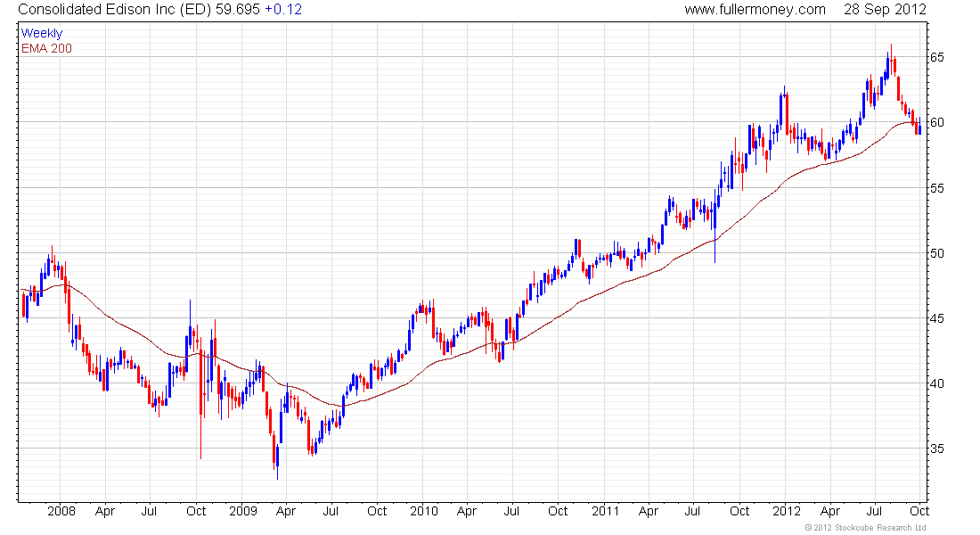Image resolution: width=980 pixels, height=535 pixels.
Task: Click the Stockcube Research Ltd copyright text
Action: [x=866, y=528]
